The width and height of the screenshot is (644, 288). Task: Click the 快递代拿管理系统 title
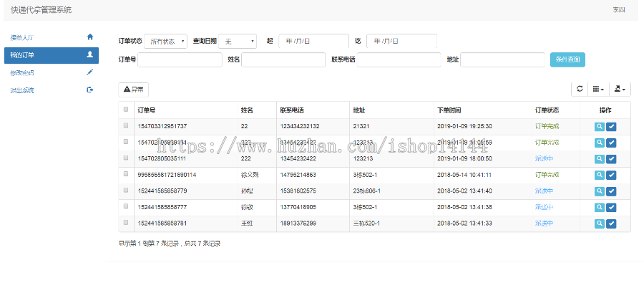[41, 10]
